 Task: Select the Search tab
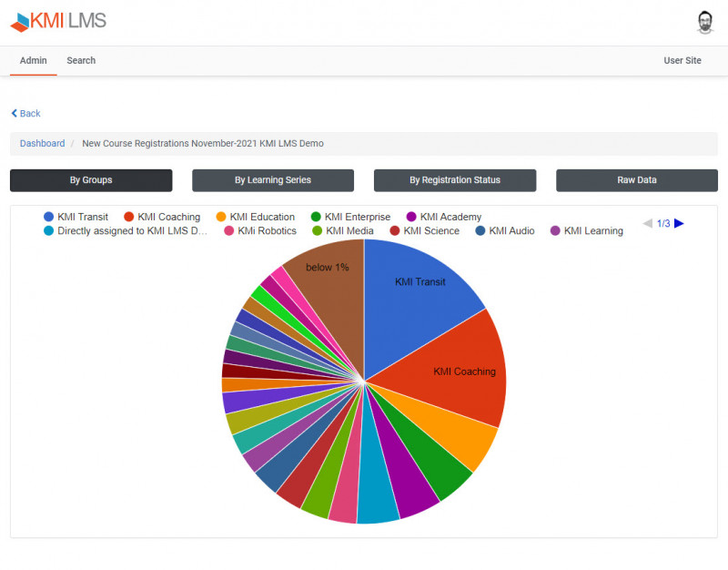(81, 60)
